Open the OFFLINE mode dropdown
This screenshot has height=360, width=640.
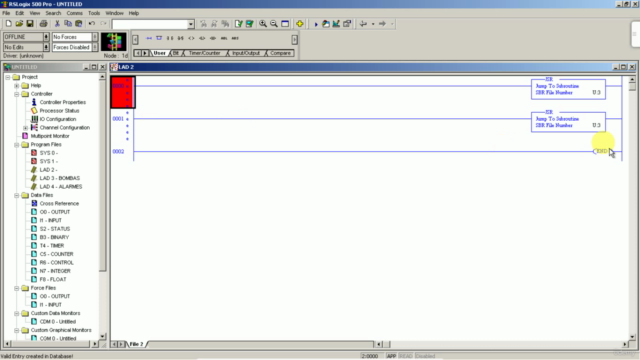pos(46,37)
